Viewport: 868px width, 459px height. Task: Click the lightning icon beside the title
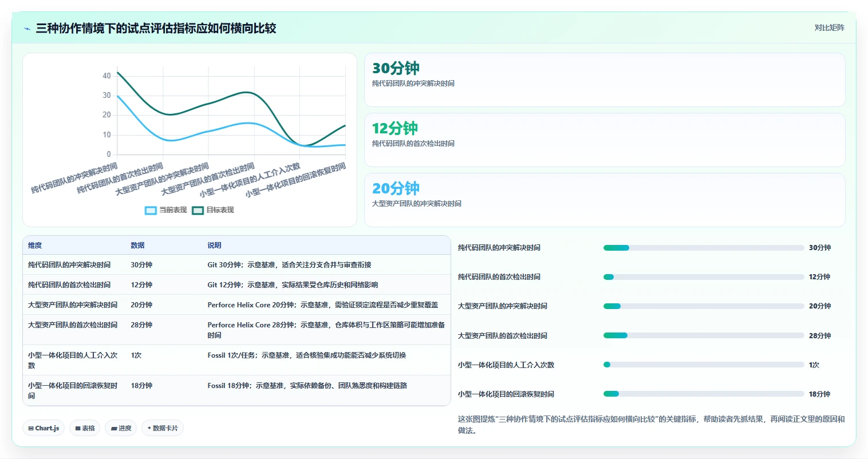(x=27, y=29)
